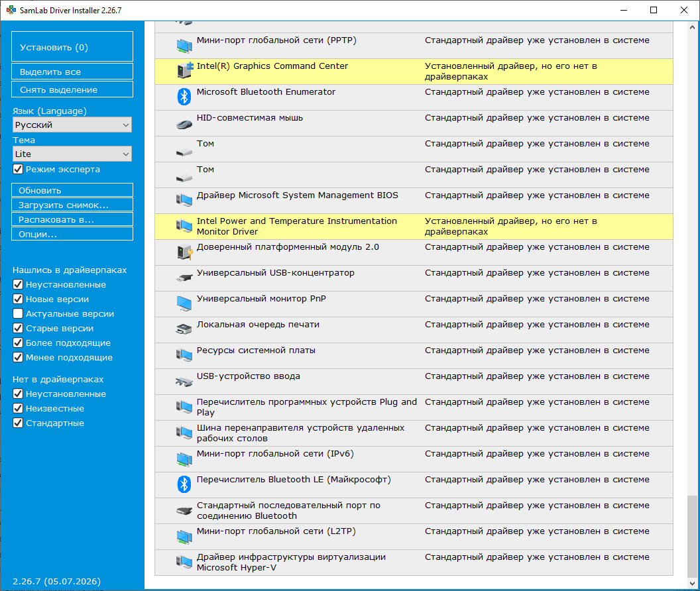Click the Драйвер Microsoft System Management BIOS icon

pos(184,200)
